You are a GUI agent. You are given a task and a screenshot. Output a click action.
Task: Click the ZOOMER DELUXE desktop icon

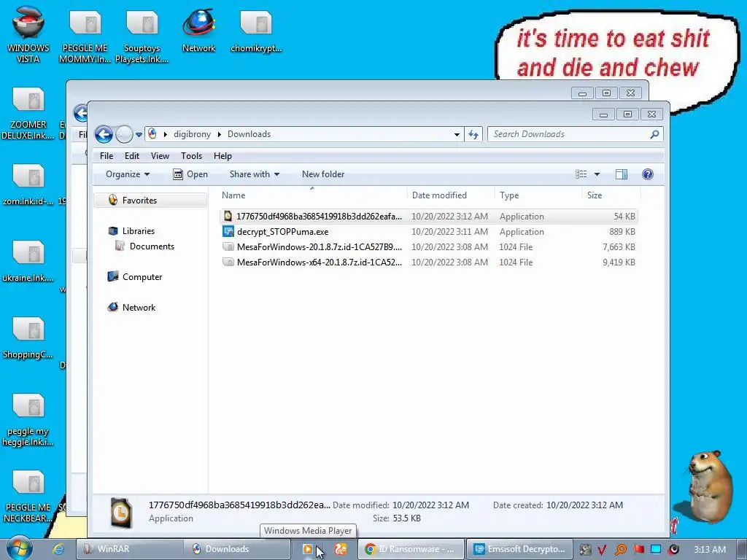pyautogui.click(x=28, y=113)
